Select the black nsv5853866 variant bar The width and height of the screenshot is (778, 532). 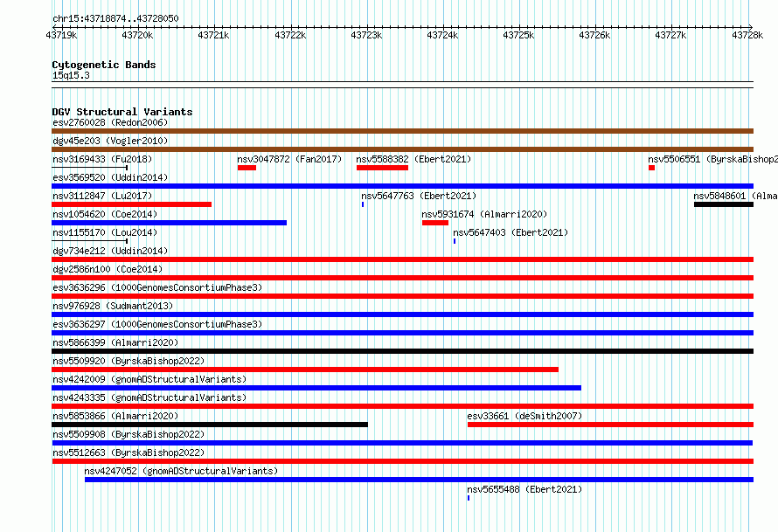point(210,425)
